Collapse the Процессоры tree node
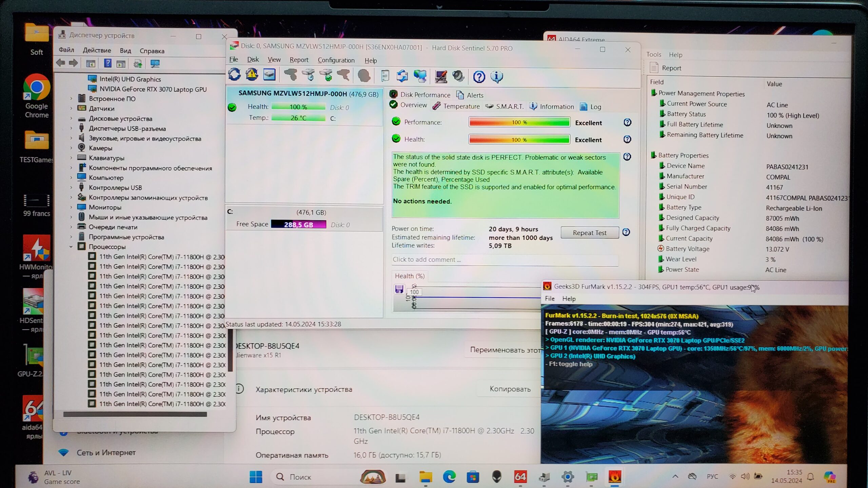The width and height of the screenshot is (868, 488). pos(71,247)
